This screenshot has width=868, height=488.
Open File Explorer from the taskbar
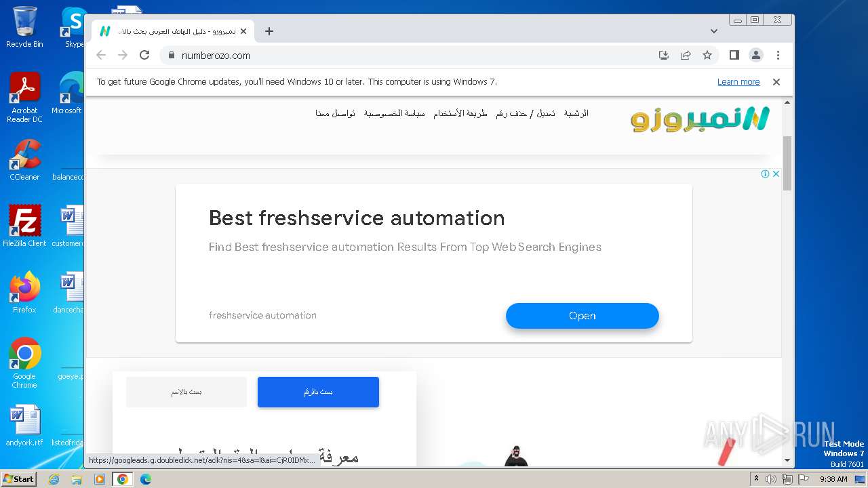[x=77, y=479]
